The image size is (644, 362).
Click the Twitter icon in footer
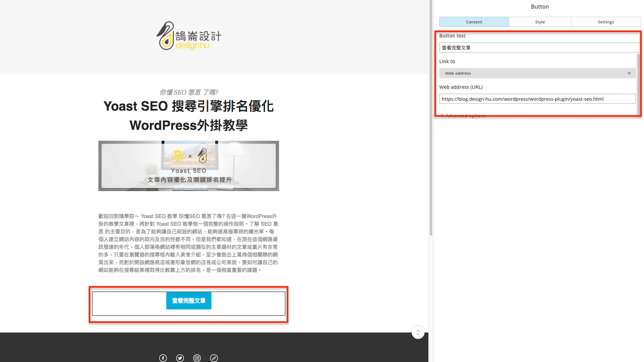pos(179,358)
